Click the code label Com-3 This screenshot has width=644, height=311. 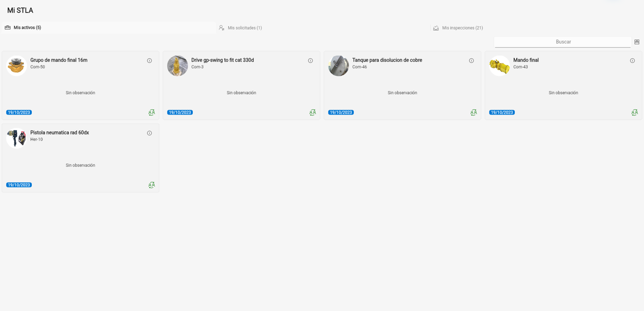click(x=198, y=67)
